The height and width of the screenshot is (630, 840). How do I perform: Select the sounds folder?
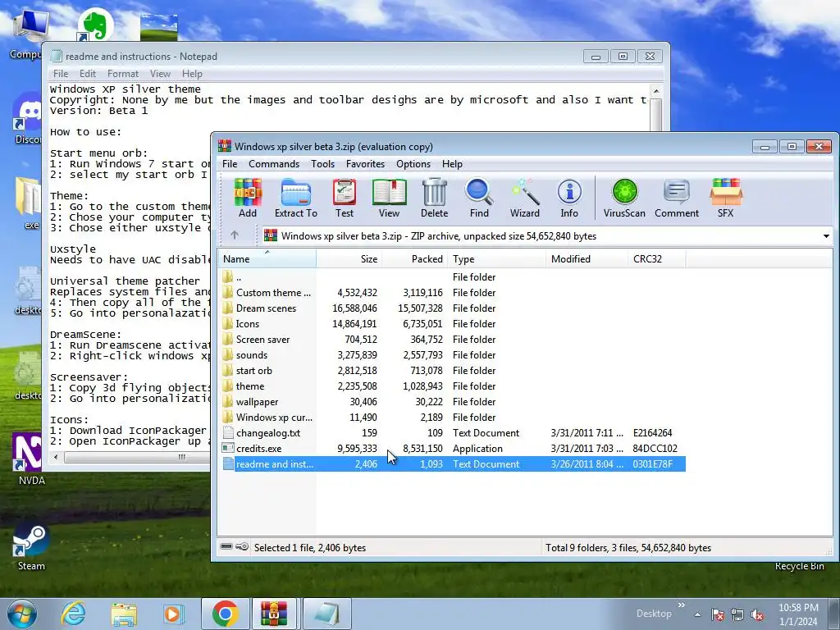(x=452, y=354)
